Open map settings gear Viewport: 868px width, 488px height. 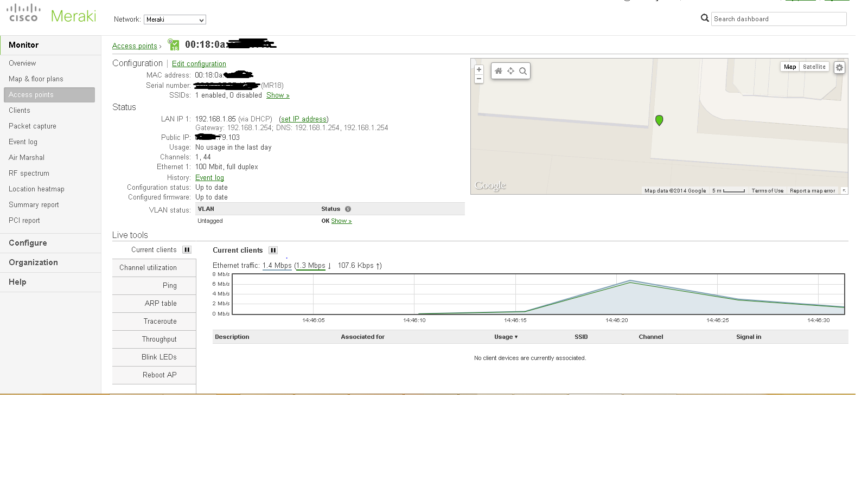pos(839,68)
